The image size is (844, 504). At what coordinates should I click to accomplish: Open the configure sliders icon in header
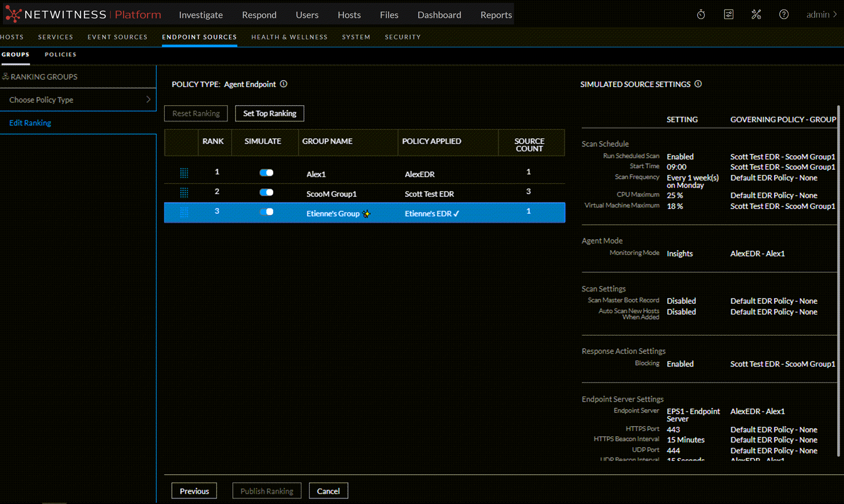tap(728, 14)
